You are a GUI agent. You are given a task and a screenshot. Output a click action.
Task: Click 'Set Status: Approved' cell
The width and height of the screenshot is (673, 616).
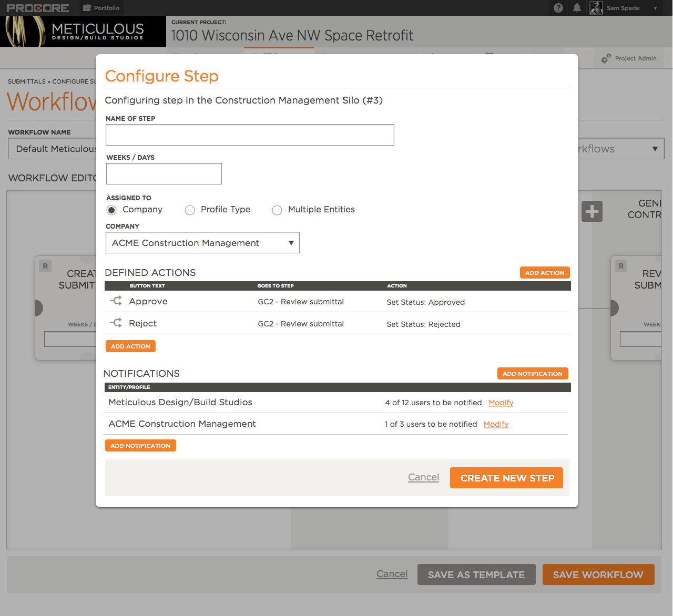pos(426,302)
